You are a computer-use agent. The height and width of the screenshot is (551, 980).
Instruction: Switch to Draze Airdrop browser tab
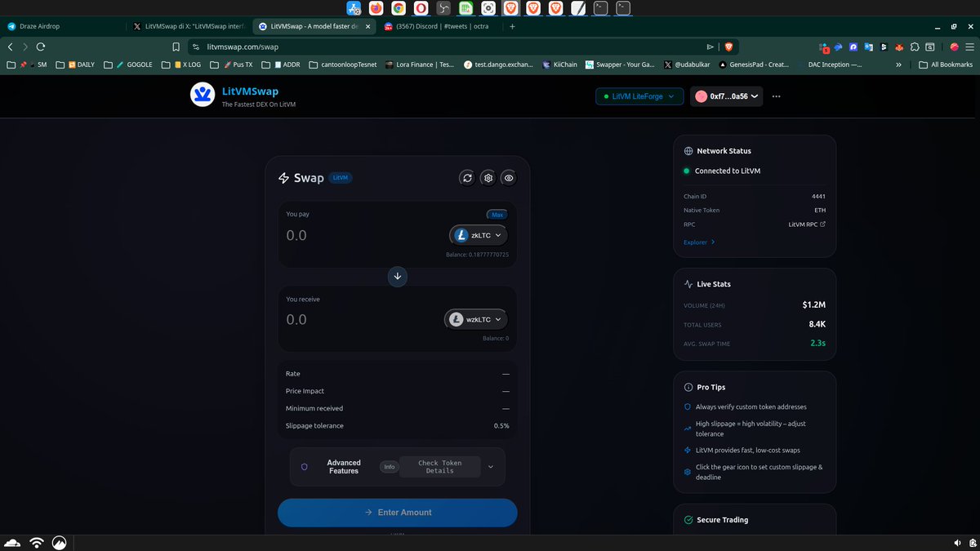(x=65, y=26)
